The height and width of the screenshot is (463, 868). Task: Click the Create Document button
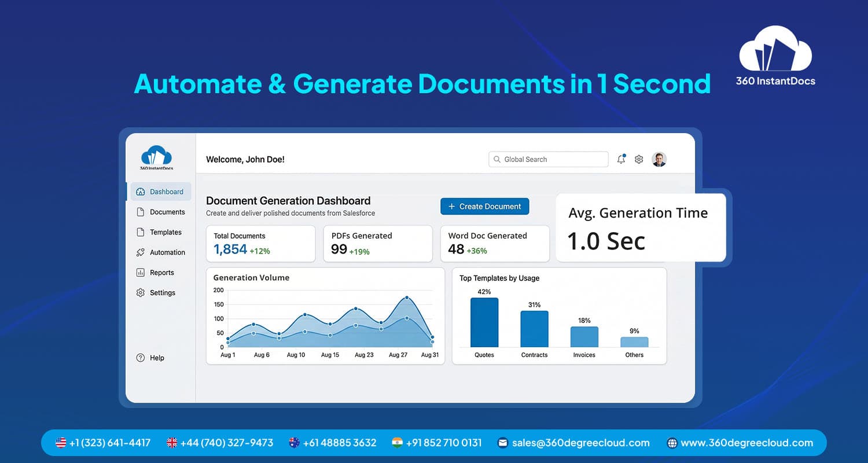pos(484,207)
